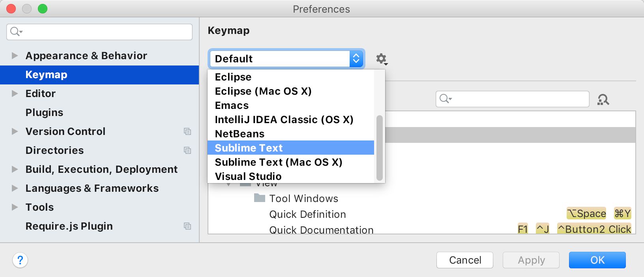
Task: Choose Eclipse from the keymap list
Action: pos(291,77)
